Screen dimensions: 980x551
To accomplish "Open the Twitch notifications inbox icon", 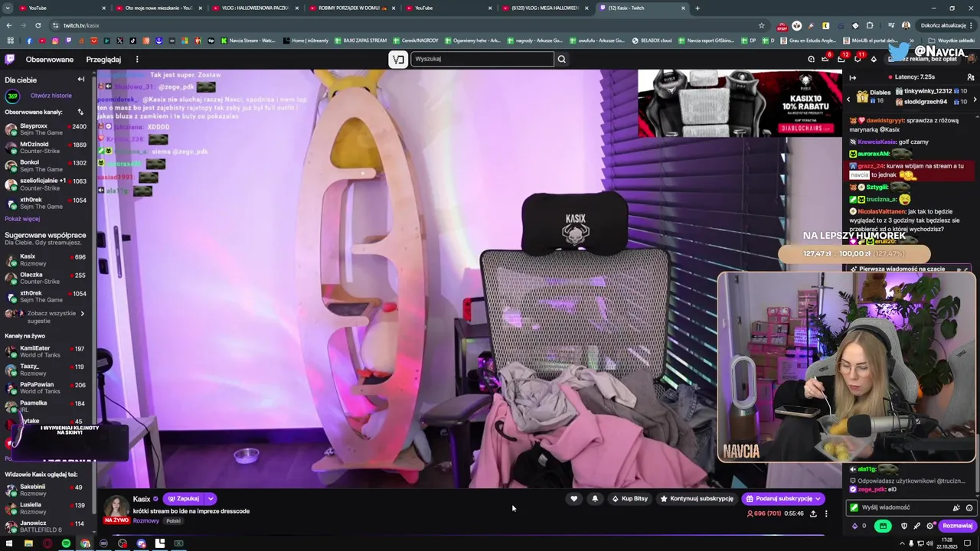I will 843,59.
